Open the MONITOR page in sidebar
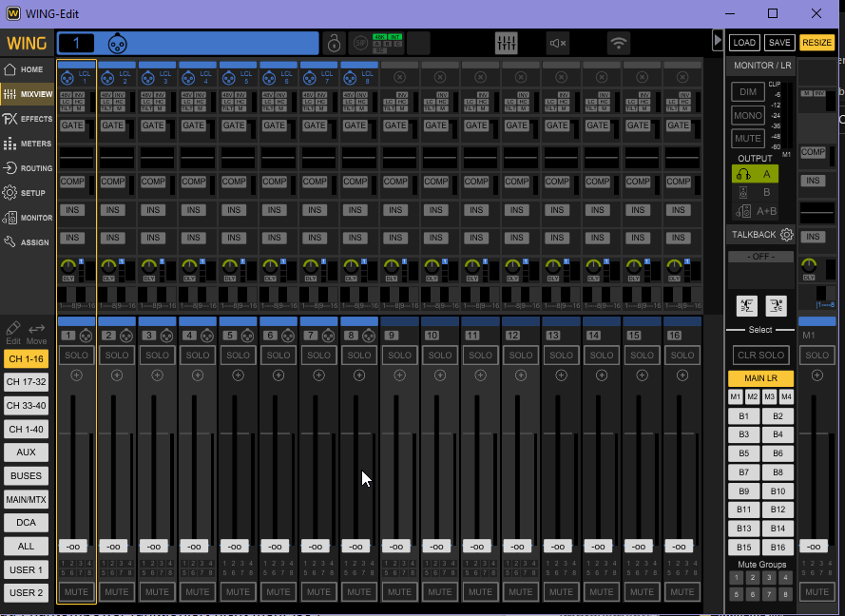 click(27, 218)
